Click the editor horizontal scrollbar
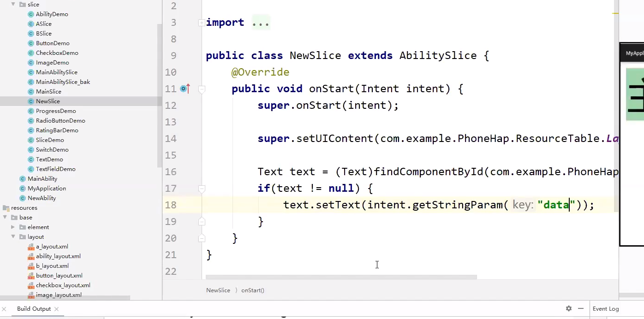This screenshot has height=319, width=644. 341,278
